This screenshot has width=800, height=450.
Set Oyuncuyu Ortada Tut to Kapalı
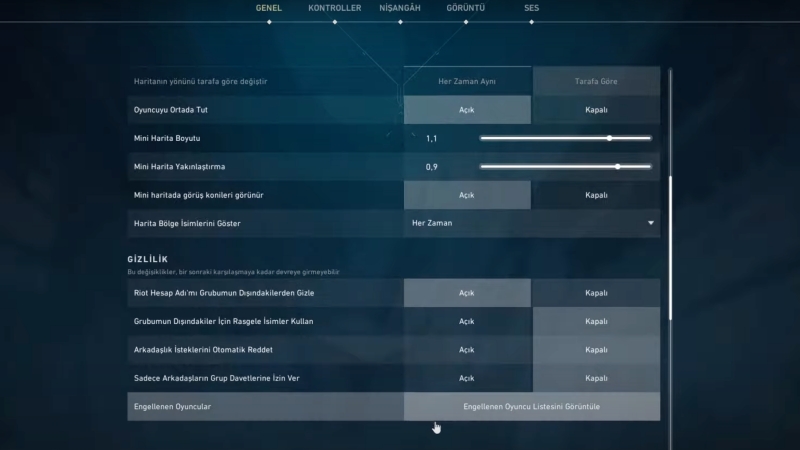(596, 110)
